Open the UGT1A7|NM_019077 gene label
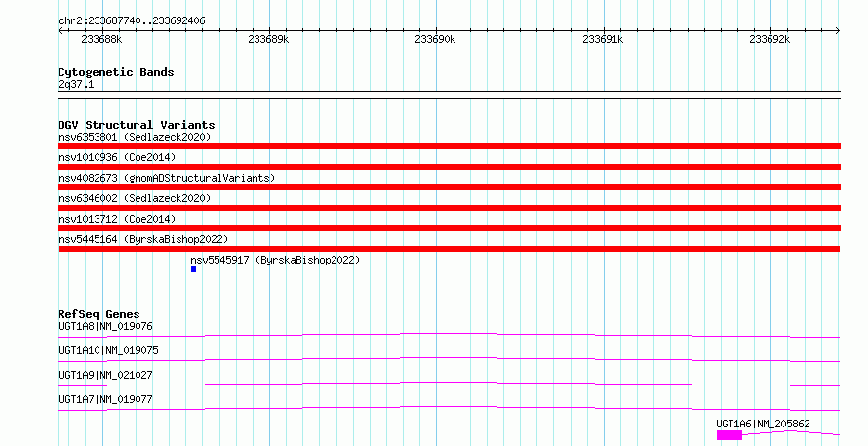 coord(105,399)
